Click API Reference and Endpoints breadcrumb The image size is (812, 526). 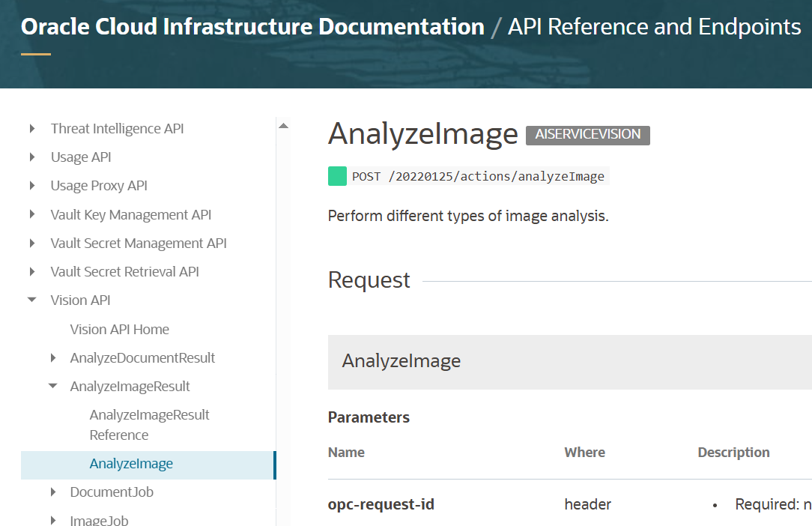pos(654,27)
